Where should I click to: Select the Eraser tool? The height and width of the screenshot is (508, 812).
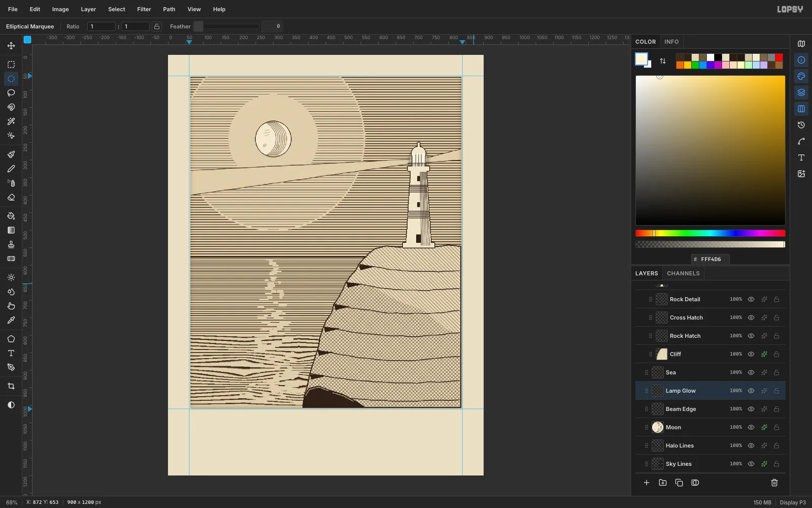pyautogui.click(x=11, y=197)
